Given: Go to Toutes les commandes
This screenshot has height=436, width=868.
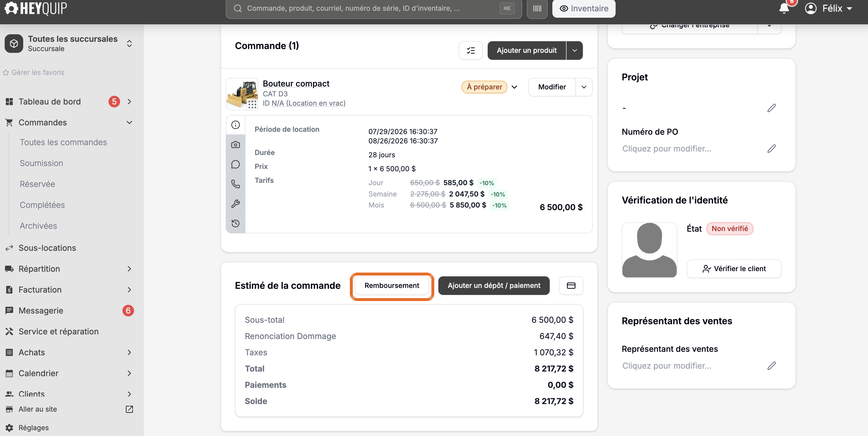Looking at the screenshot, I should tap(63, 142).
